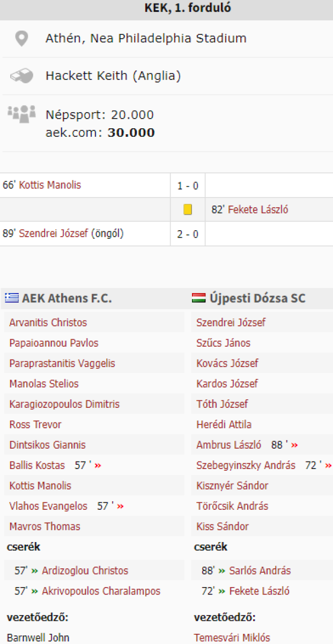Open AEK Athens F.C. team page
333x644 pixels.
tap(67, 298)
